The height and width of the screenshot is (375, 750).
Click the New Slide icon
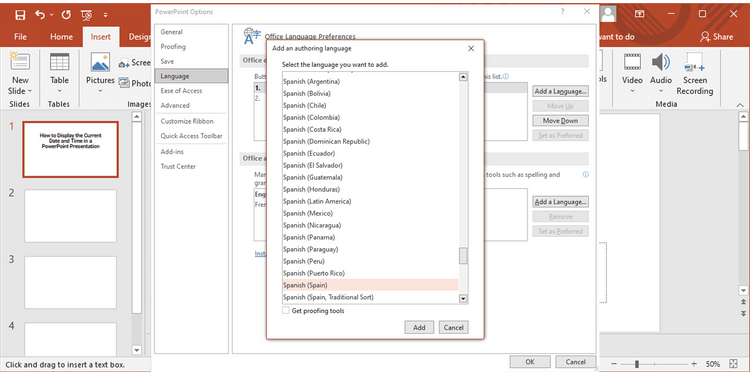pyautogui.click(x=20, y=62)
